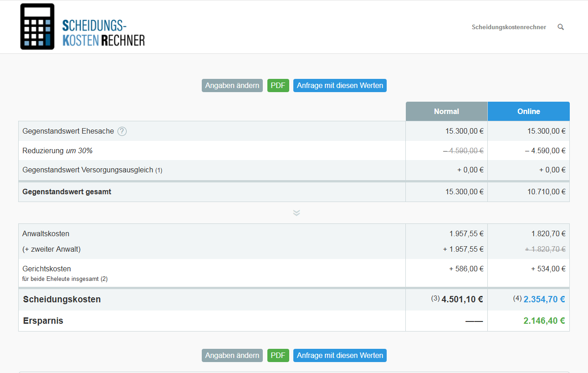Open the search magnifier icon
The image size is (588, 373).
tap(561, 27)
